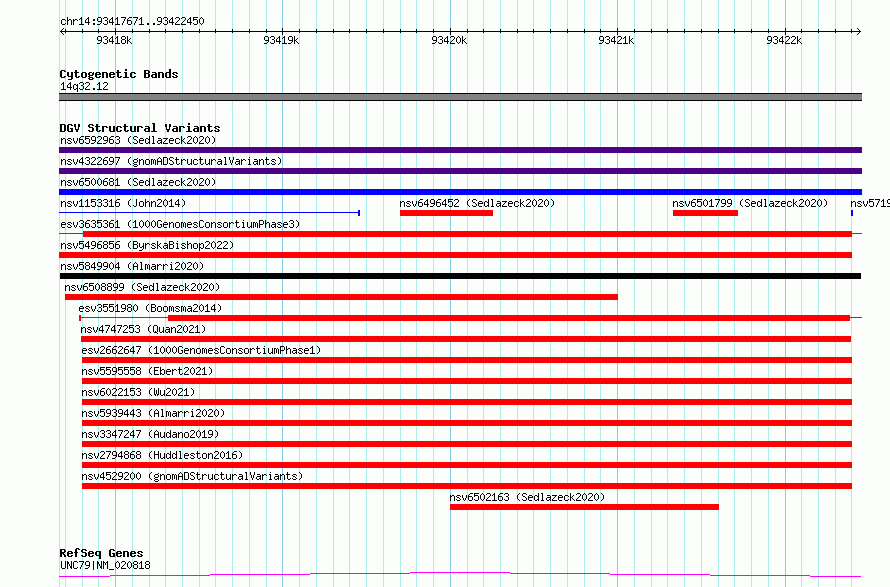Click the red bar under nsv6502163
Screen dimensions: 890x587
coord(584,507)
